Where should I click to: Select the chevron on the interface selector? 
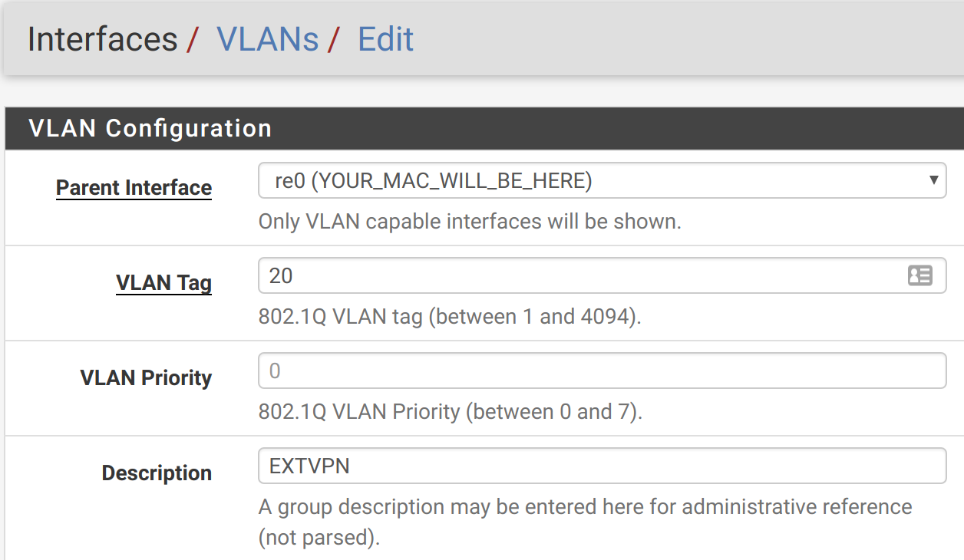tap(933, 180)
